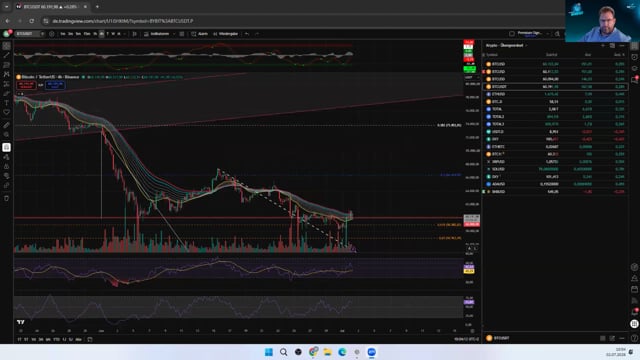
Task: Open the user avatar menu top left
Action: pos(7,34)
